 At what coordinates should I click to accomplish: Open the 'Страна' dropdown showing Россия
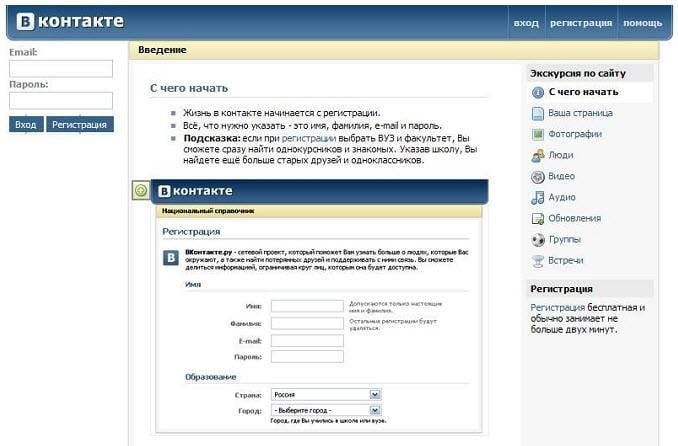(326, 395)
